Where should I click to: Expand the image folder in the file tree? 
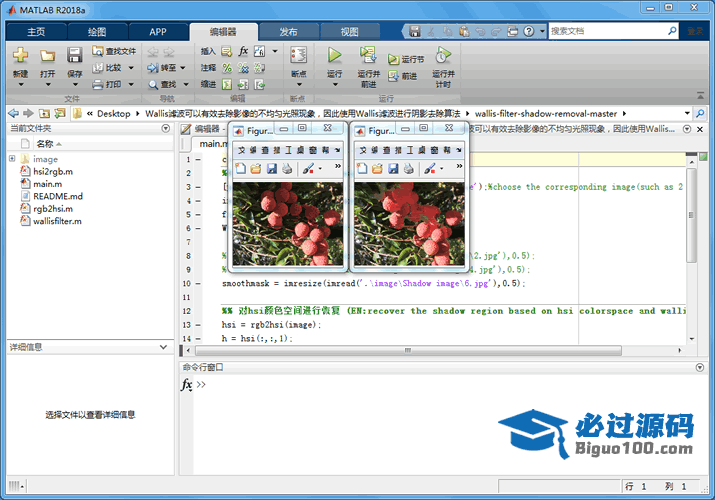(12, 159)
